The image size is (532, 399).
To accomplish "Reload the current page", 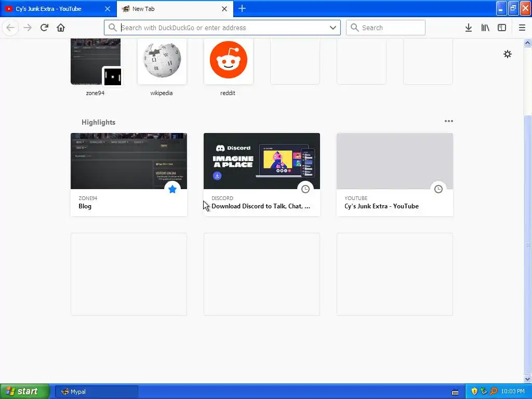I will point(44,28).
